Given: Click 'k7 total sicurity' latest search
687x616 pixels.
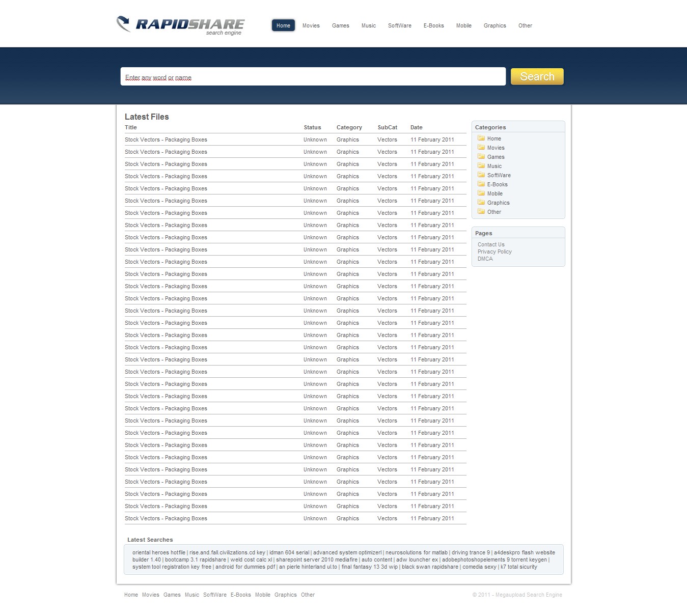Looking at the screenshot, I should (519, 567).
